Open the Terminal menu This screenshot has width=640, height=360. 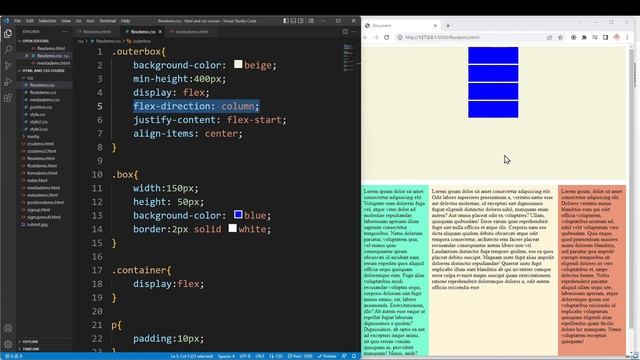click(107, 21)
